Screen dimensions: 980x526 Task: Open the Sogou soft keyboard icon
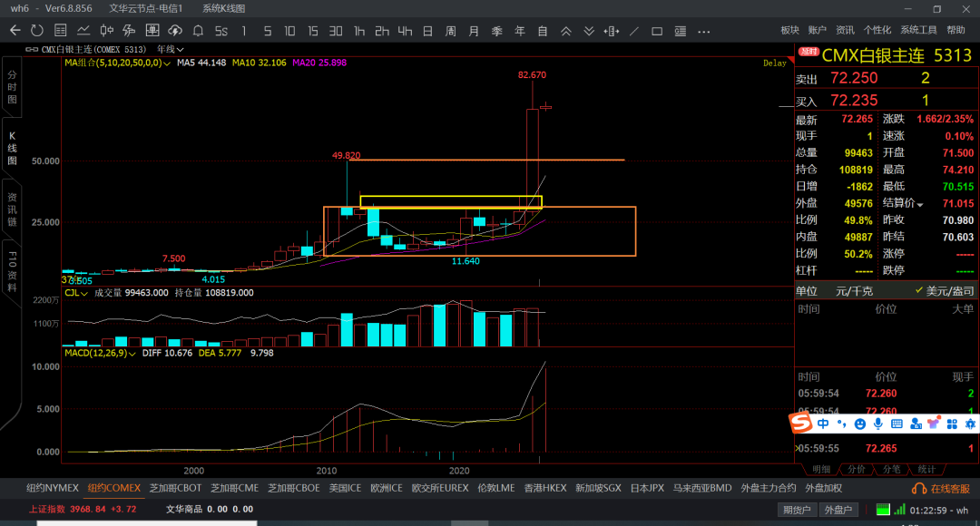click(897, 424)
